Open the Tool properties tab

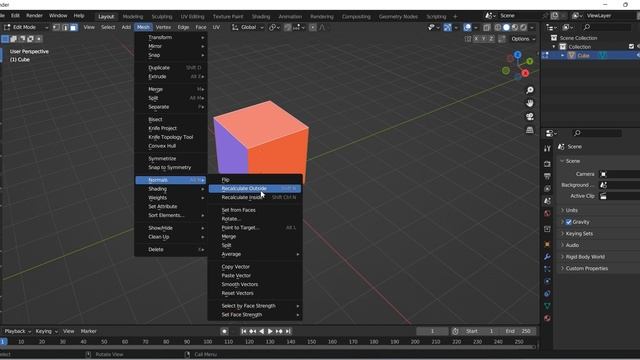(x=547, y=149)
